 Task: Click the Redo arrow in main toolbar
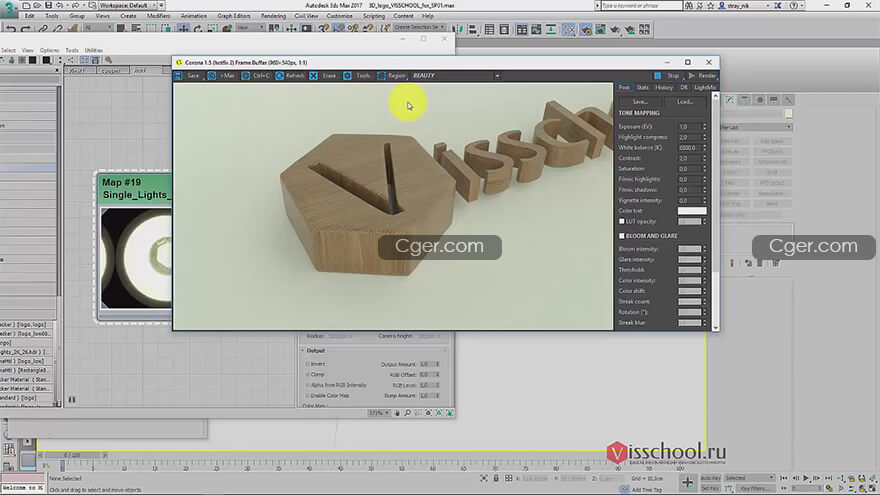(x=25, y=29)
